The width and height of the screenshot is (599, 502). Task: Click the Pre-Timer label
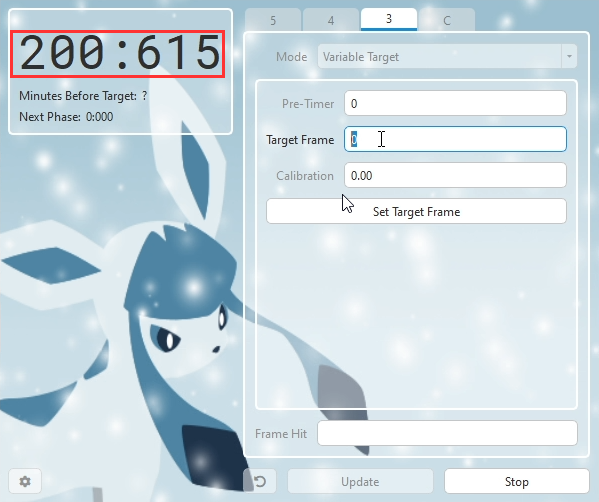pos(308,104)
